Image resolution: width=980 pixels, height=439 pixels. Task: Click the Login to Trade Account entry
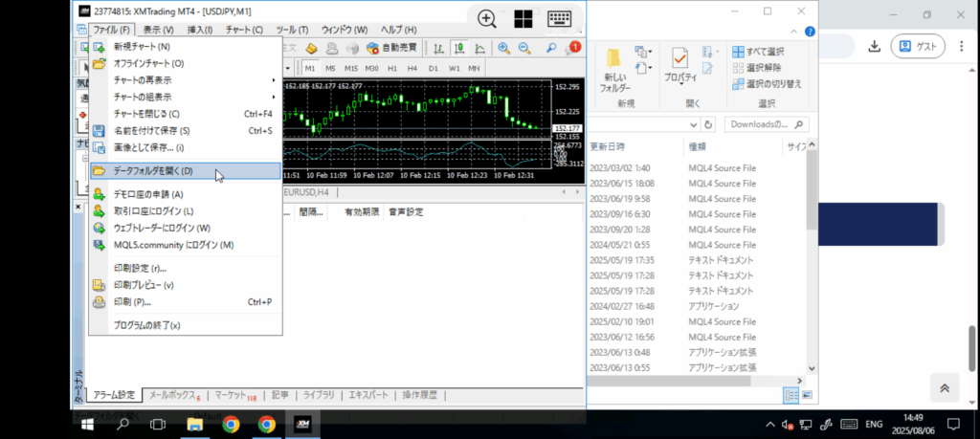point(153,211)
